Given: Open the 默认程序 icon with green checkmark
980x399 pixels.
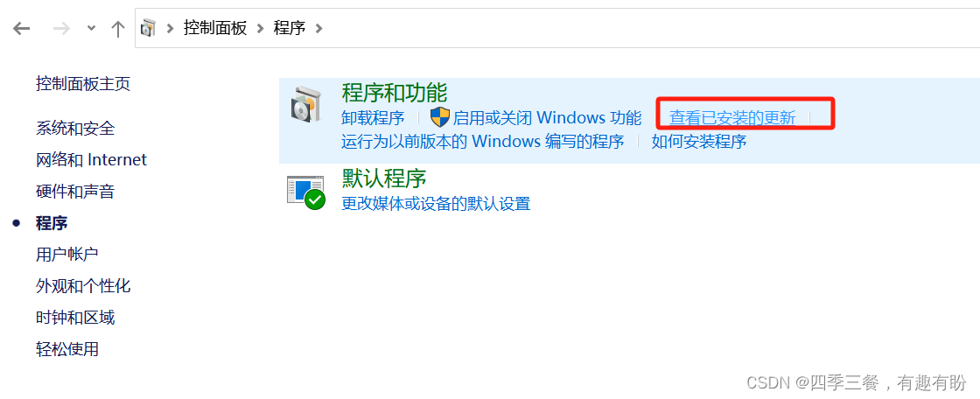Looking at the screenshot, I should point(306,192).
